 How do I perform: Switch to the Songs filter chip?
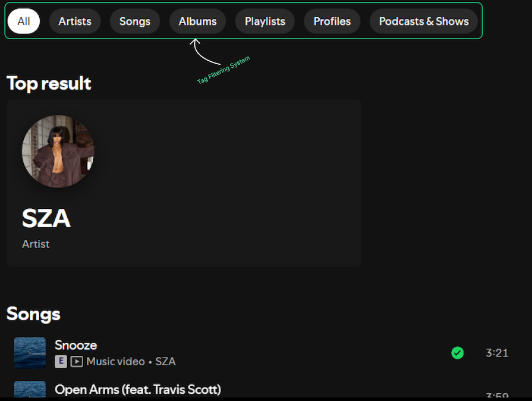(135, 21)
